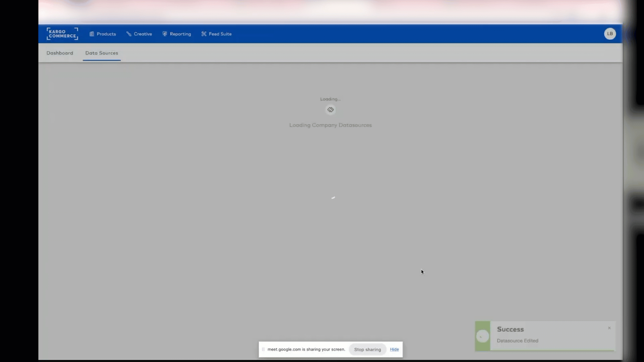Click the Products box icon
This screenshot has width=644, height=362.
92,34
